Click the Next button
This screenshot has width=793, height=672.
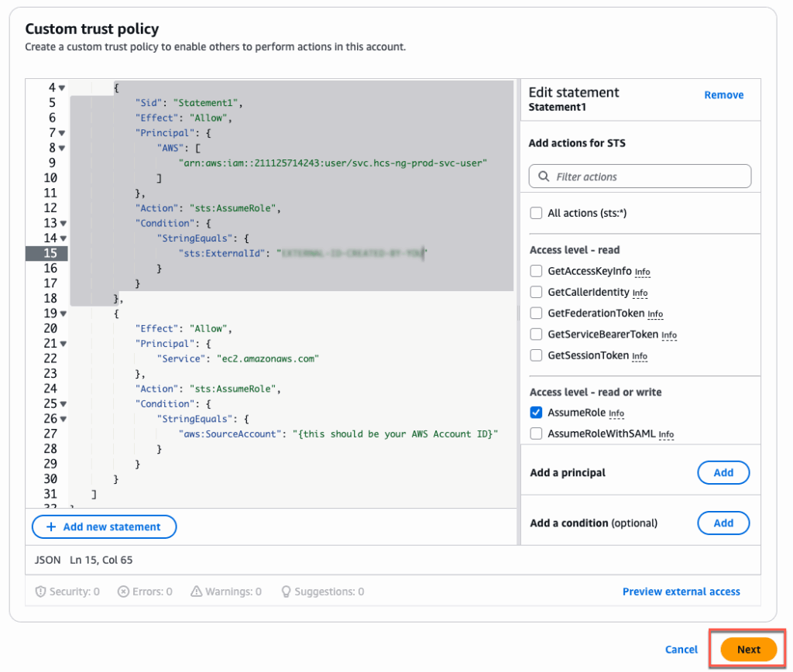(748, 650)
